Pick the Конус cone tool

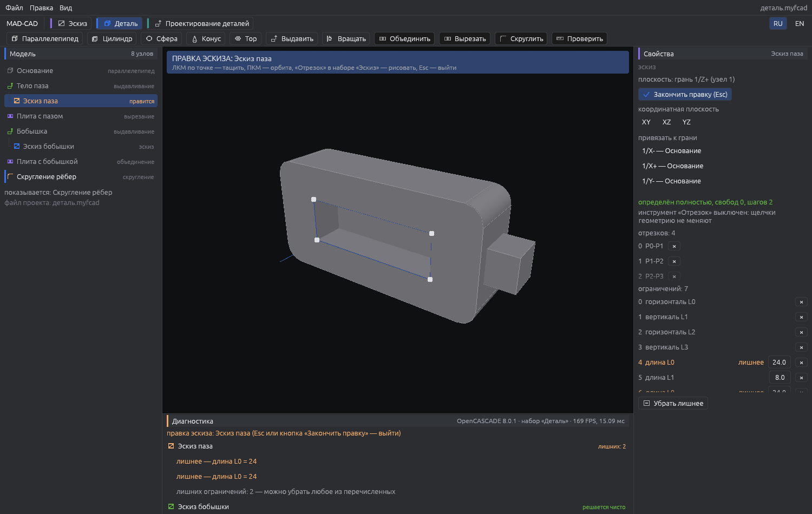point(206,39)
